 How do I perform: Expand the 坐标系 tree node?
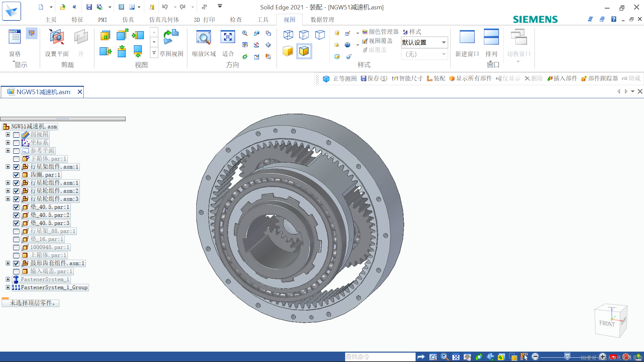pos(8,142)
